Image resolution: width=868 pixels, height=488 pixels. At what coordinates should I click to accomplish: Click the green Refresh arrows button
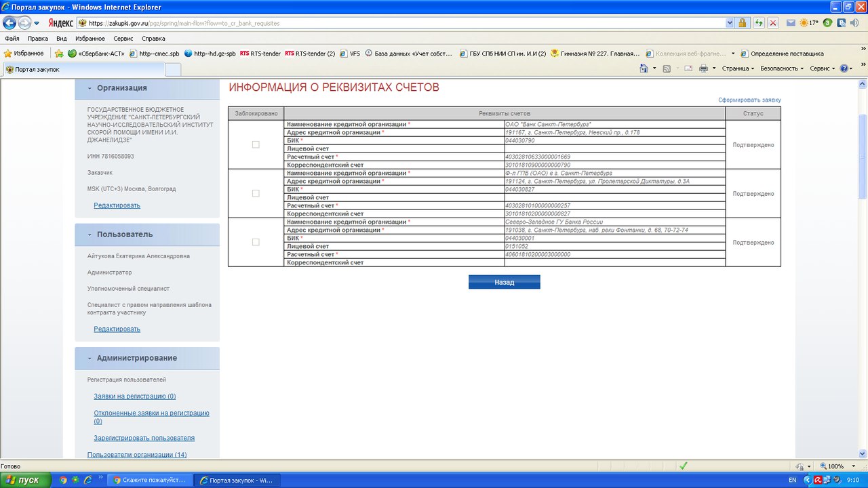[x=759, y=22]
